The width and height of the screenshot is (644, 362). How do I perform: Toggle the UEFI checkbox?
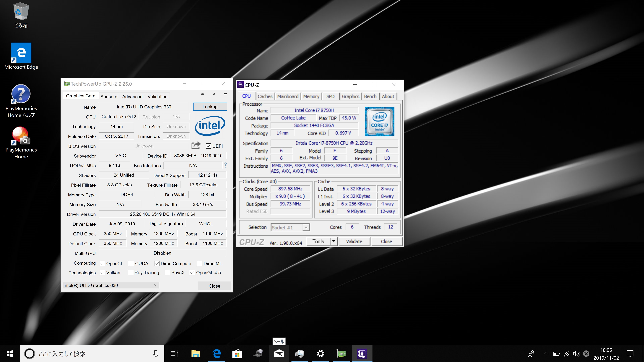[x=208, y=146]
